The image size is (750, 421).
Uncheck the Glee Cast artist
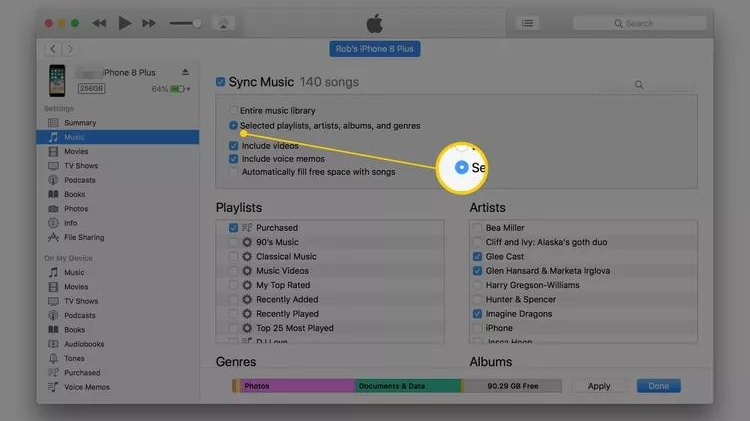[477, 256]
